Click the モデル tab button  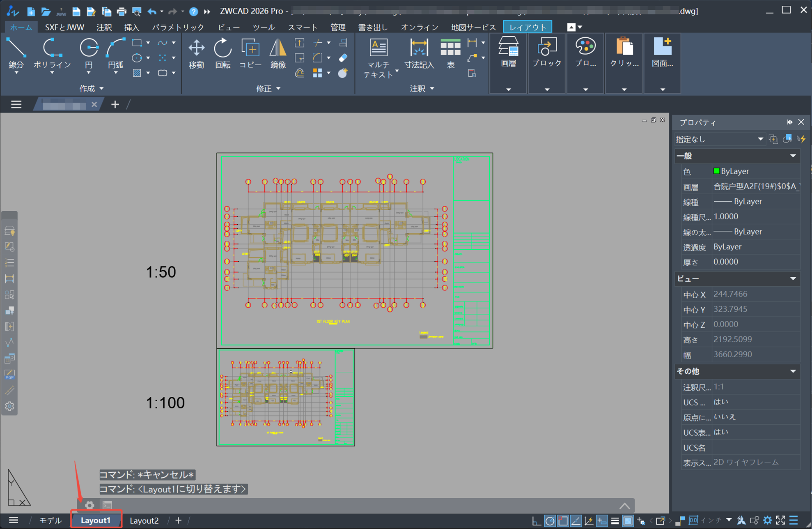50,520
